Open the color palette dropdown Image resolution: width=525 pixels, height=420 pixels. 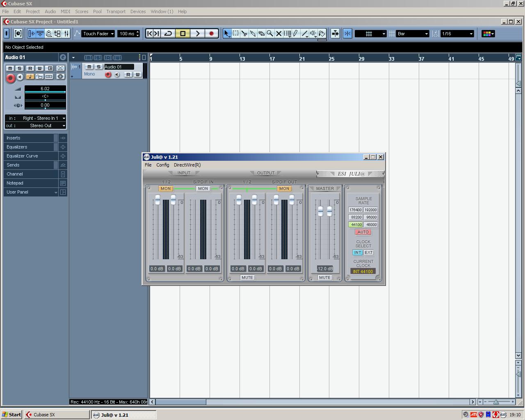[x=488, y=34]
